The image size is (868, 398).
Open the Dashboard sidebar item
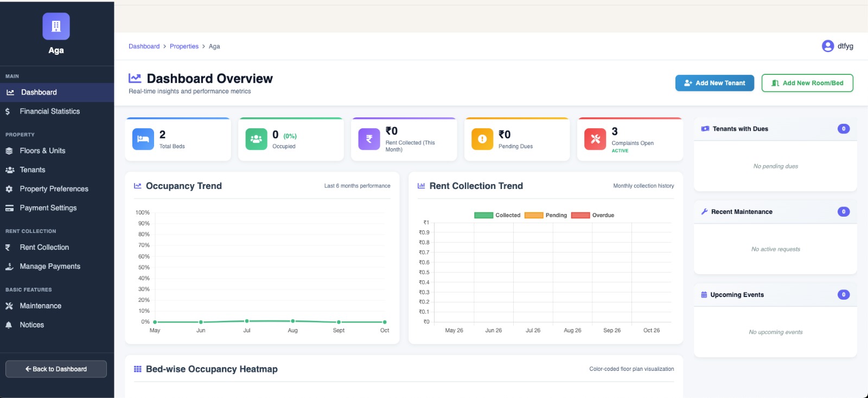click(57, 92)
